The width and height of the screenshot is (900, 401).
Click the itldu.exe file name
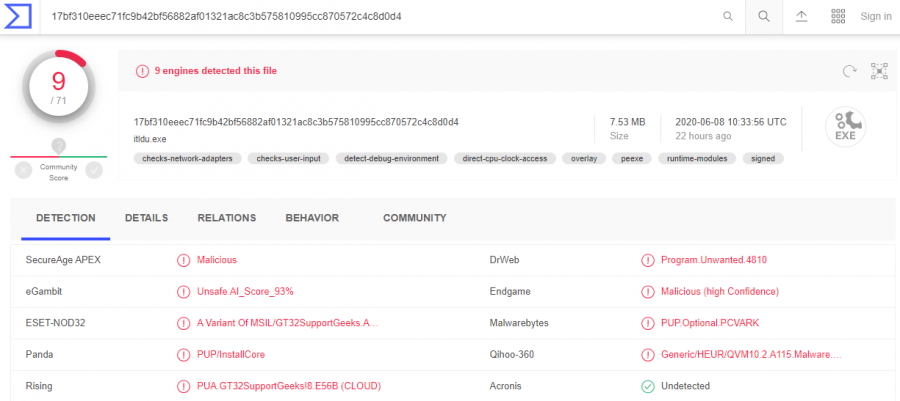click(150, 139)
